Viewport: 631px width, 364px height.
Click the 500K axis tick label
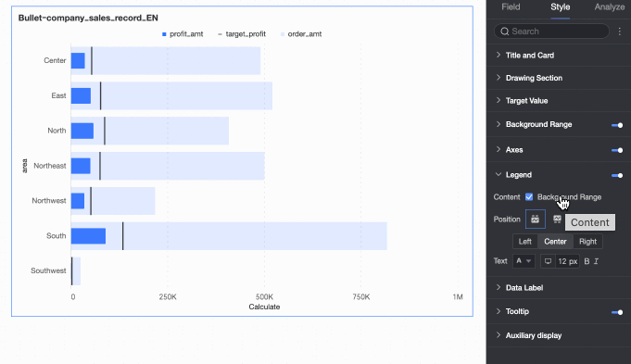coord(264,296)
